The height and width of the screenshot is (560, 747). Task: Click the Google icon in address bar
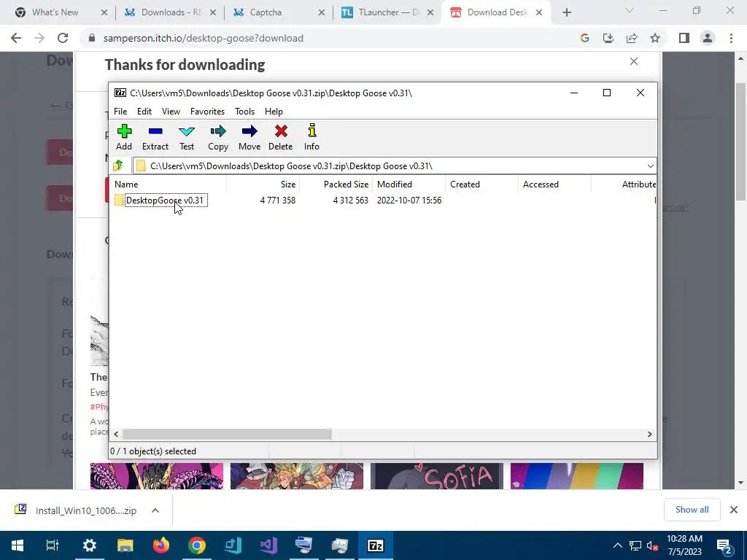584,38
